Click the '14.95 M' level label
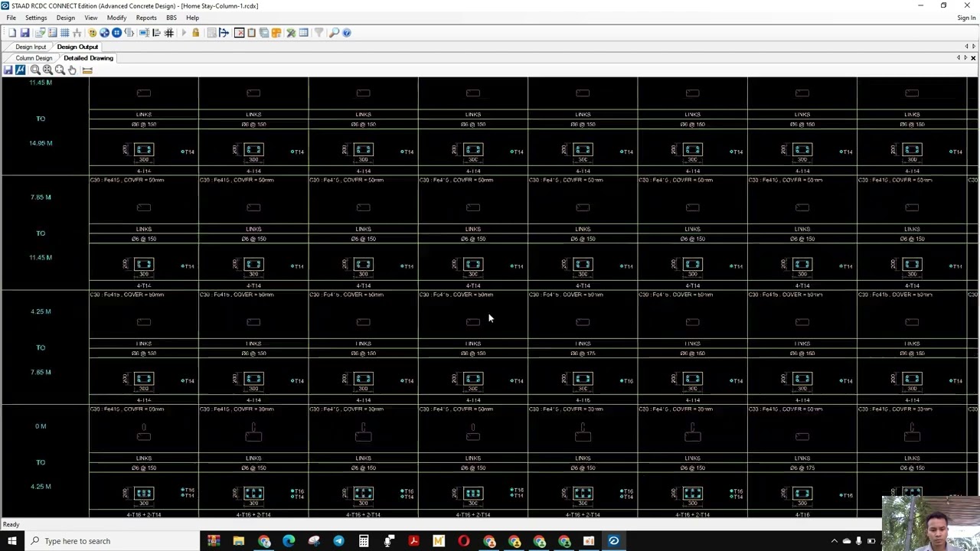Screen dimensions: 980x551 coord(41,143)
